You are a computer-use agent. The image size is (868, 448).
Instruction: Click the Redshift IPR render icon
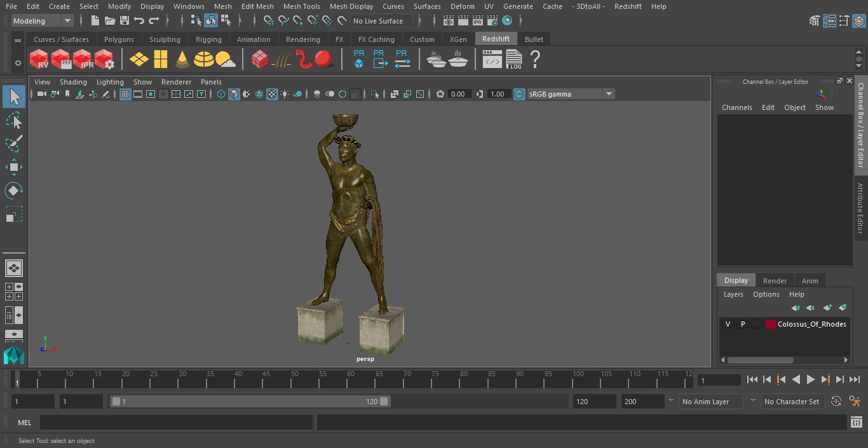(83, 60)
